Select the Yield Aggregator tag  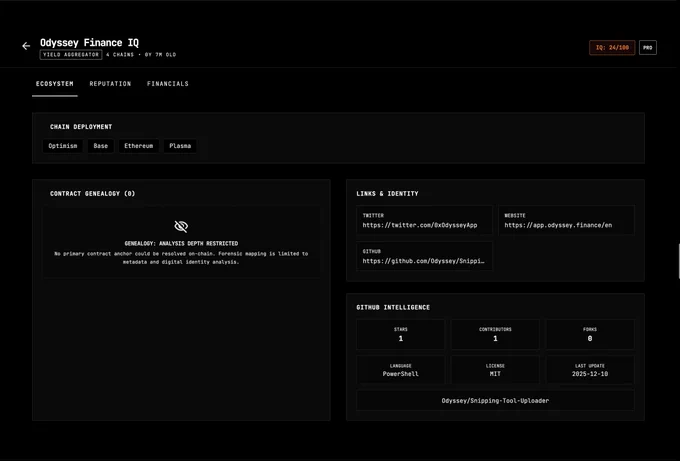tap(71, 55)
